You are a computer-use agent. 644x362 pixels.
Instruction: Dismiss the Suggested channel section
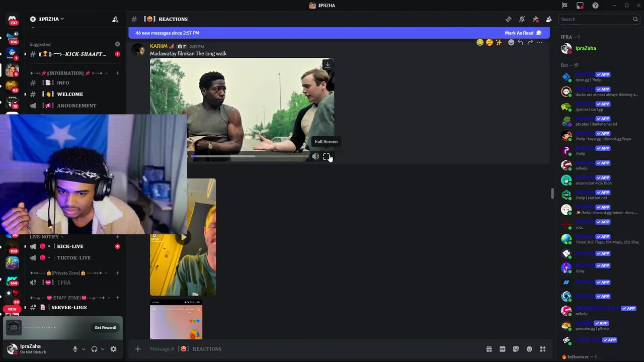117,44
